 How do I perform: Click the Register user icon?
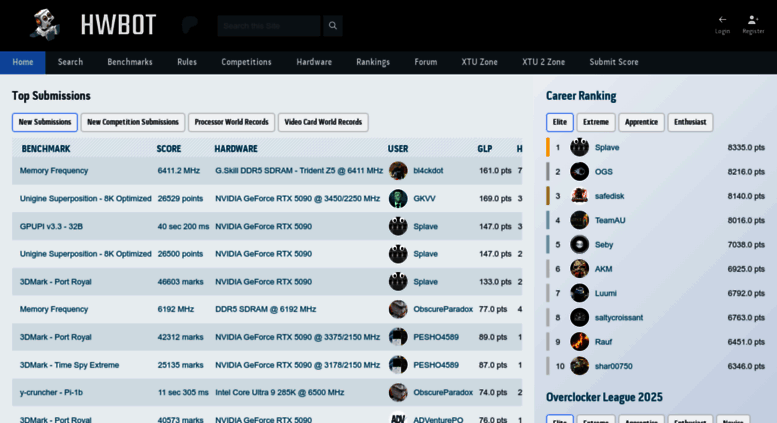point(753,20)
